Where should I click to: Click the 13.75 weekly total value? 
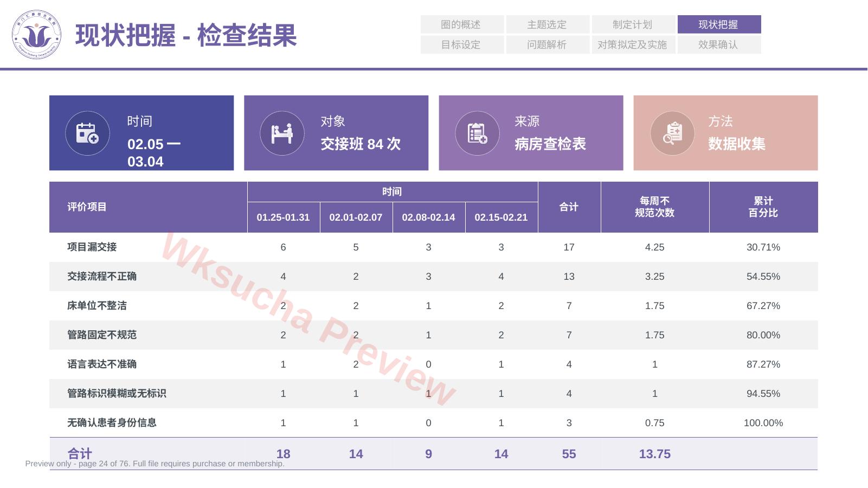click(654, 454)
